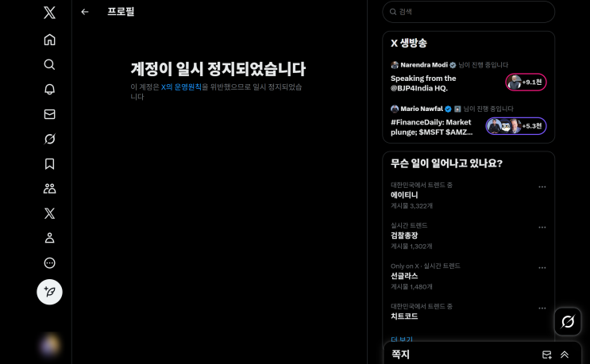Open Notifications bell icon
The image size is (590, 364).
[49, 89]
